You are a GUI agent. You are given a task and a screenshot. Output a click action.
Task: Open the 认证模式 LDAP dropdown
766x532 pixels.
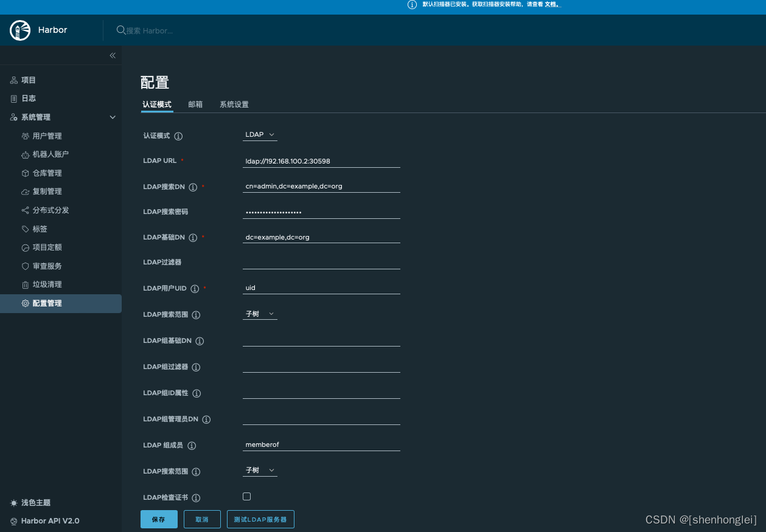coord(260,134)
